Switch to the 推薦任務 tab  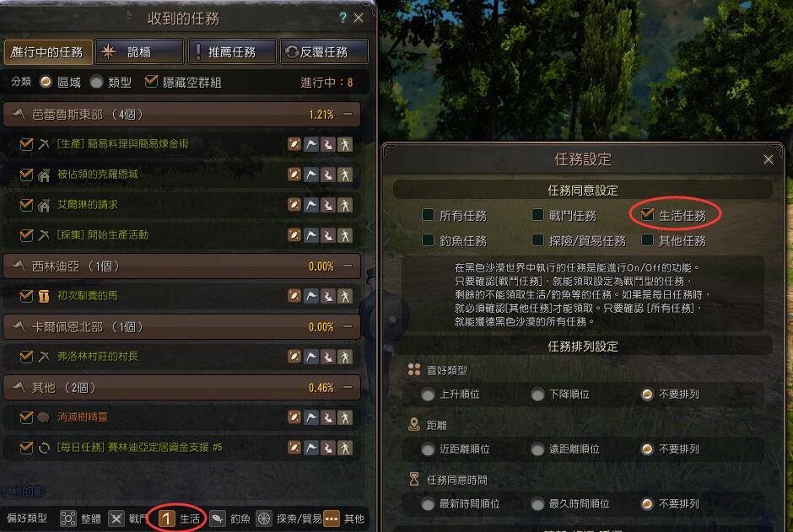point(232,51)
